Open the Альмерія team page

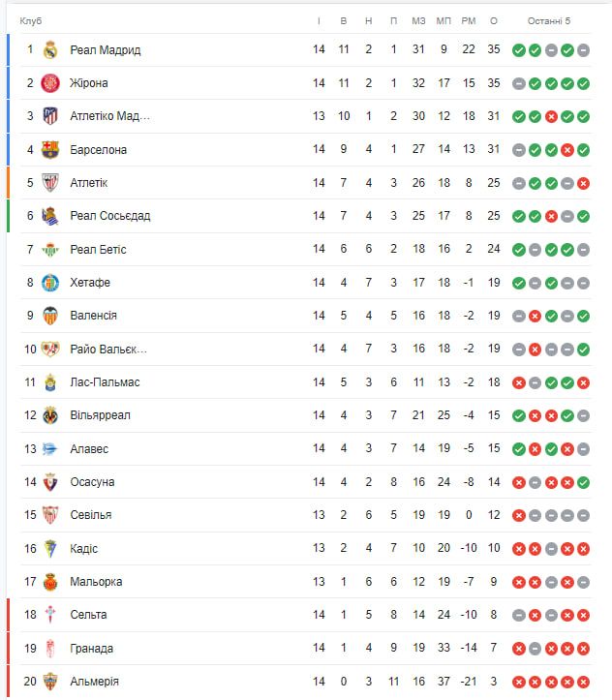[94, 682]
